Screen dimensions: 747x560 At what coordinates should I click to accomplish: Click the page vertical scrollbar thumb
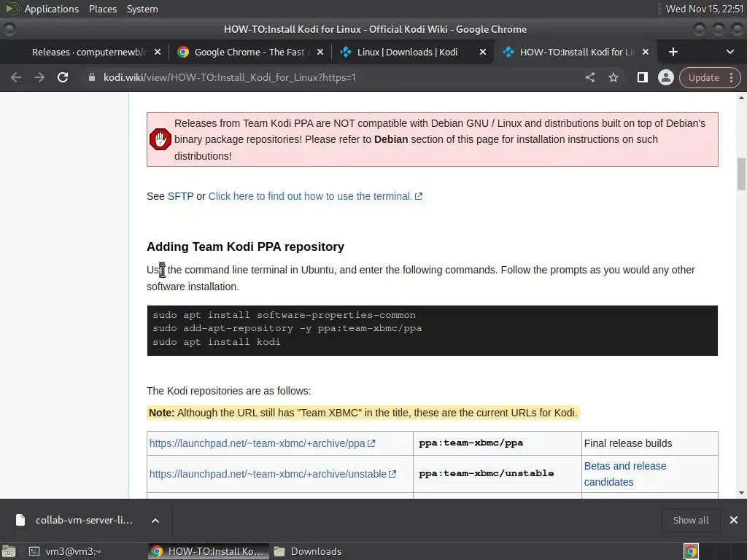pyautogui.click(x=741, y=174)
